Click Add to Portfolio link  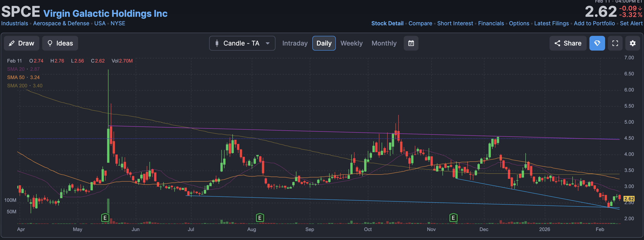point(594,23)
